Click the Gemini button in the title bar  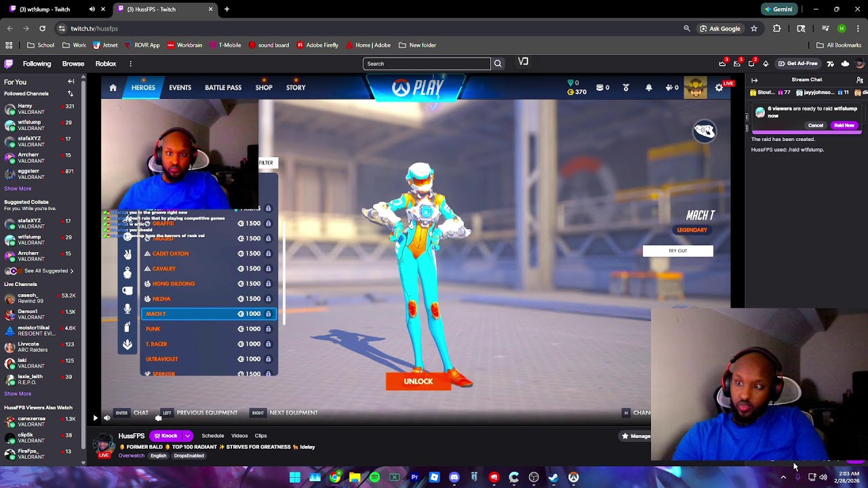coord(778,9)
